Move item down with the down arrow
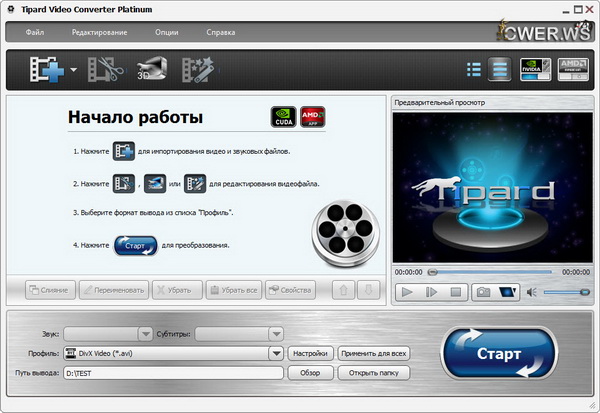 click(x=367, y=290)
